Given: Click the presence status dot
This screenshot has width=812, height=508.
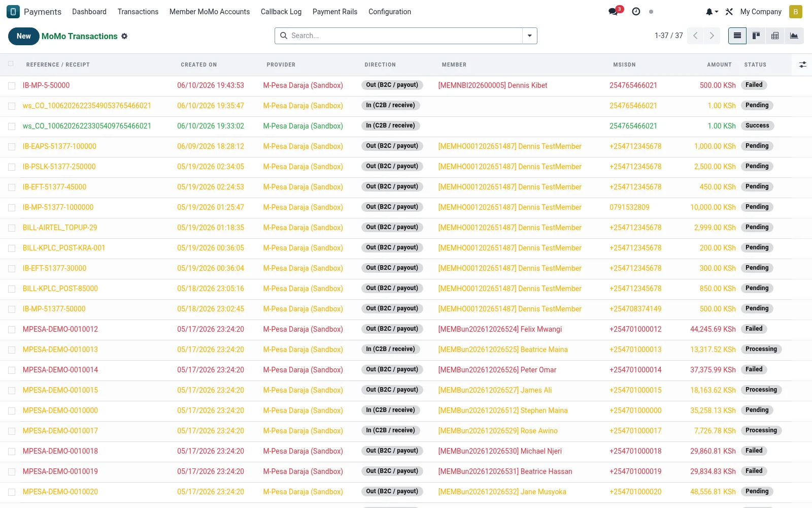Looking at the screenshot, I should click(x=651, y=12).
